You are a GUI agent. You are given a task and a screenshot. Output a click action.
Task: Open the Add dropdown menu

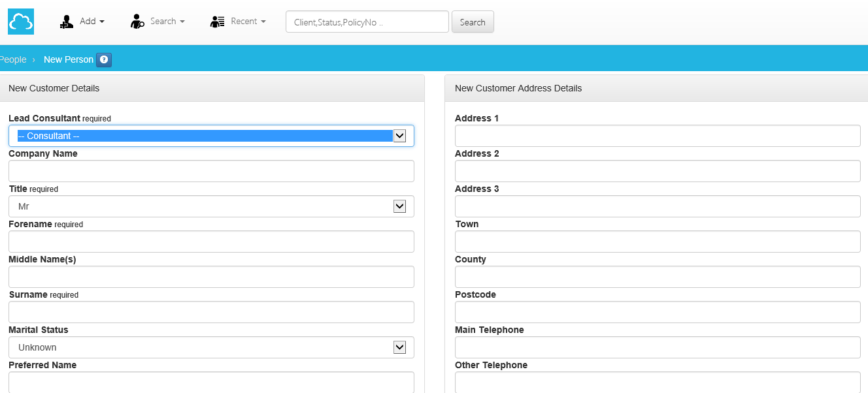click(x=92, y=22)
